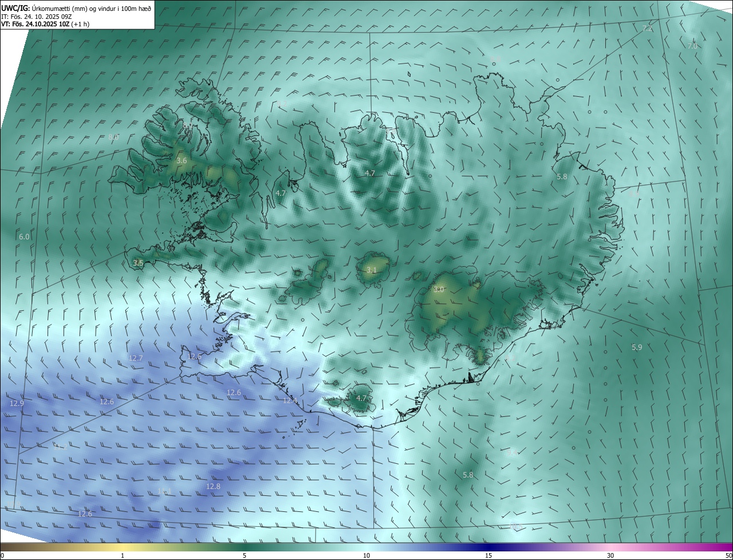Select the 11.2 value in the southwest ocean
This screenshot has width=733, height=560.
click(60, 447)
